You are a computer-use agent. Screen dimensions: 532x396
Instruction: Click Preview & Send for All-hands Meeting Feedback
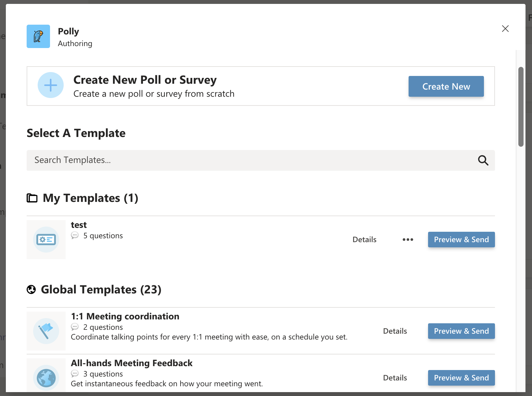point(461,378)
